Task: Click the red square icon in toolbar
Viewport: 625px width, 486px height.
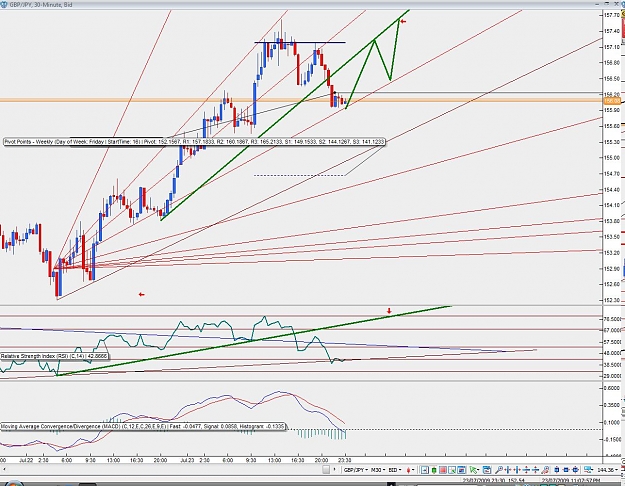Action: (443, 470)
